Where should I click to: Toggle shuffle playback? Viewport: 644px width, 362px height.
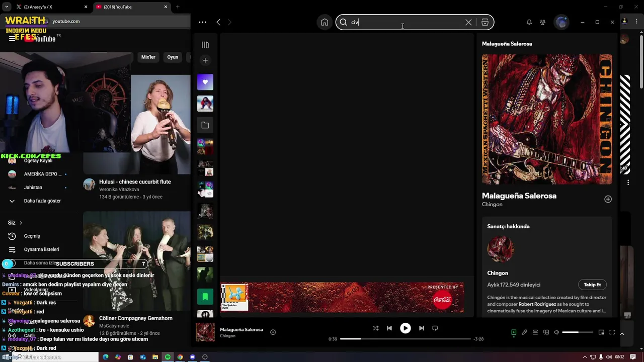[x=375, y=328]
